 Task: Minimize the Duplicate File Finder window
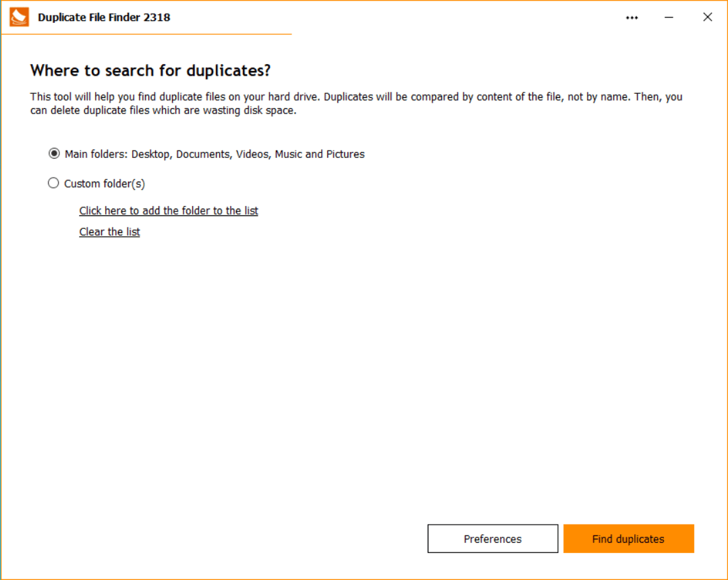(669, 18)
